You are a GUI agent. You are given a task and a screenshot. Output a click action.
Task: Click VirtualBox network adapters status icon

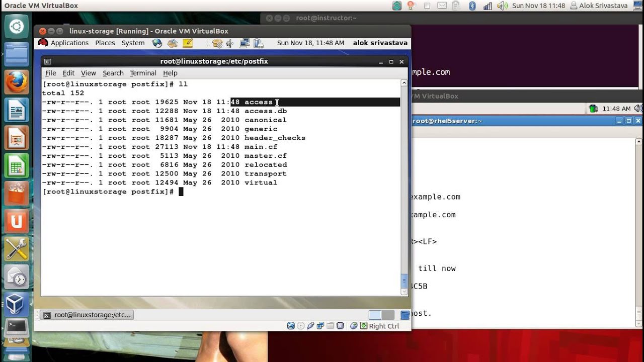pyautogui.click(x=320, y=326)
